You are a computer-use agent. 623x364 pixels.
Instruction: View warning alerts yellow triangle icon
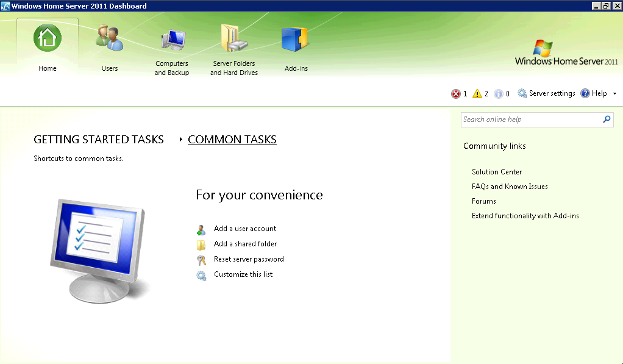point(477,94)
